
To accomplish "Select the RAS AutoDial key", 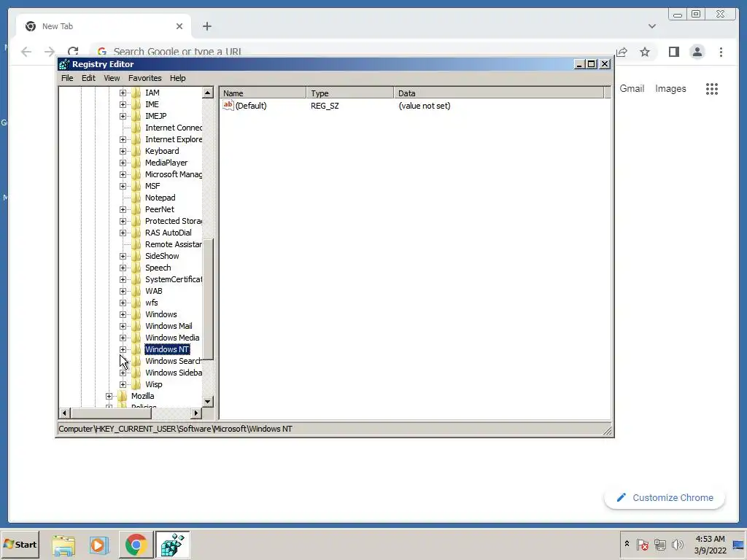I will click(x=169, y=233).
